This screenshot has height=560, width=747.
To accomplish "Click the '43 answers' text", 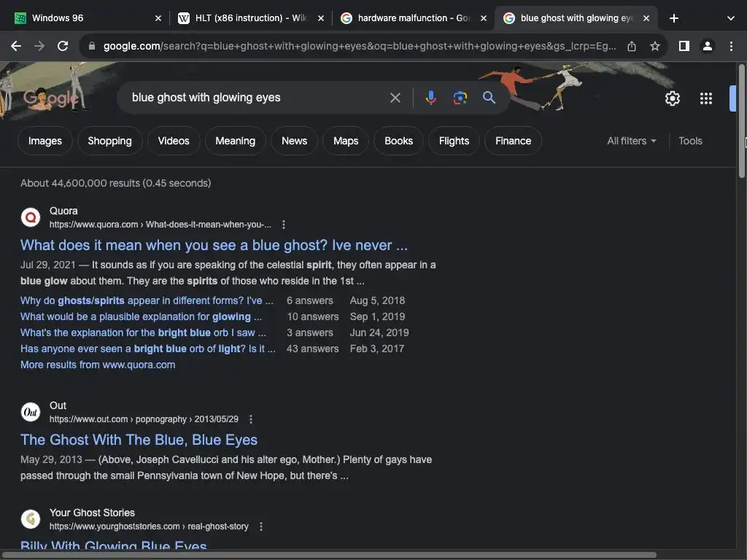I will point(312,349).
